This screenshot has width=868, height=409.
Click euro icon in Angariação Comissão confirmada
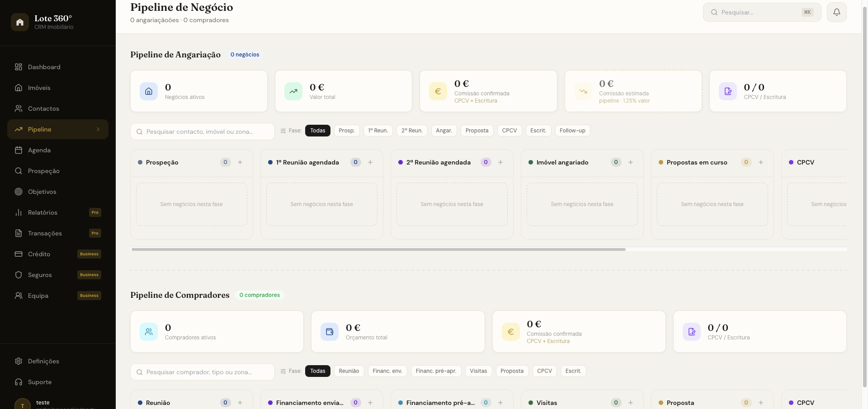pos(438,91)
